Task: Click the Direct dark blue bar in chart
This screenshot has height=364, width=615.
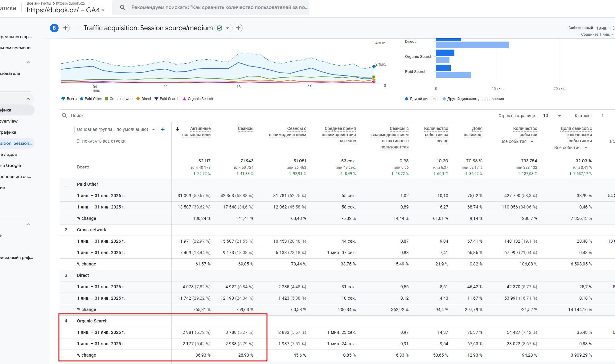Action: 449,39
